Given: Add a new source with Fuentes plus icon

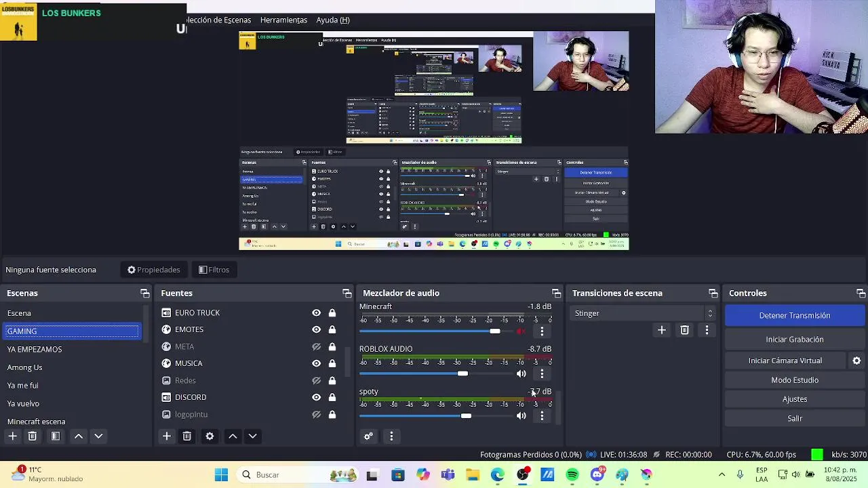Looking at the screenshot, I should tap(167, 436).
